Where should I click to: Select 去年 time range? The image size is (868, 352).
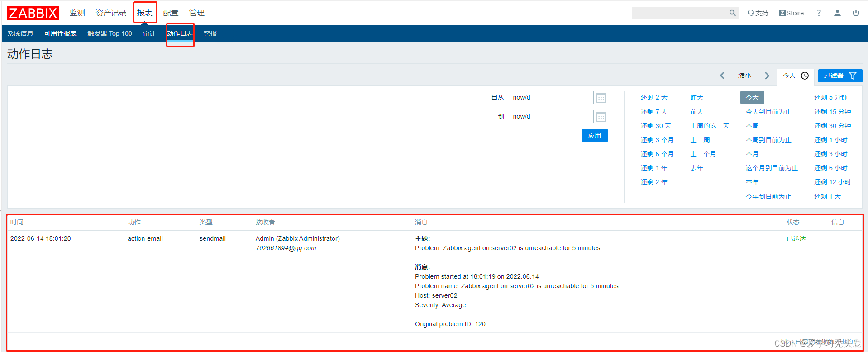(x=697, y=168)
